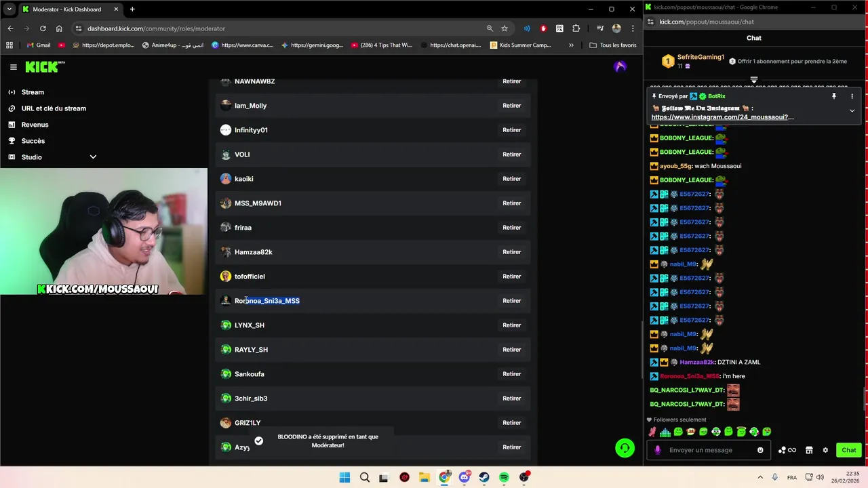Click the Kick logo in dashboard header
Screen dimensions: 868x488
(x=45, y=66)
